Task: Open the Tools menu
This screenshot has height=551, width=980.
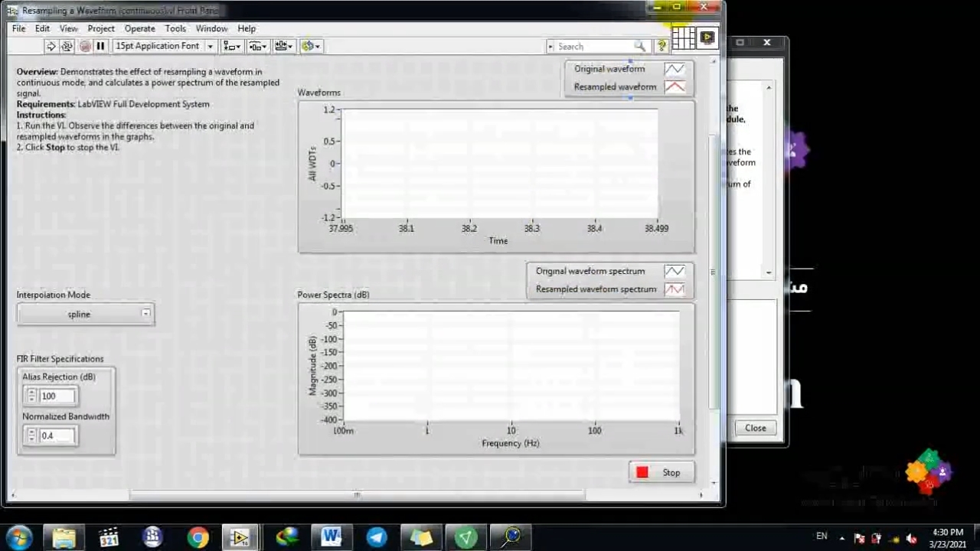Action: tap(175, 28)
